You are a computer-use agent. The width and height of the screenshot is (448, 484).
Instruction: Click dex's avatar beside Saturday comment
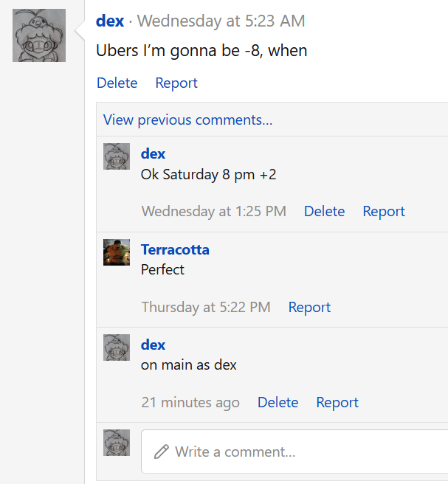117,156
